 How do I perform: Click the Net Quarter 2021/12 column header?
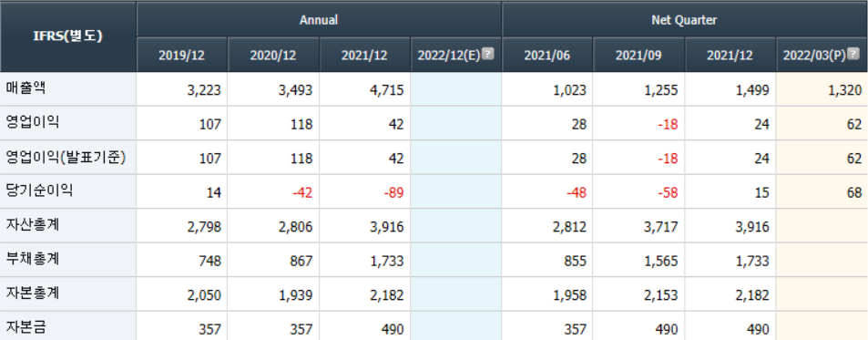click(x=730, y=55)
